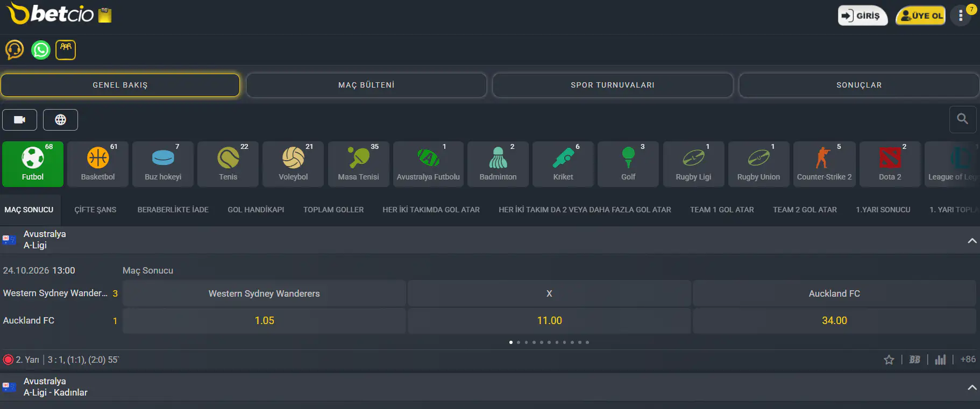980x409 pixels.
Task: Select the Avustralya Futbolu sport icon
Action: (428, 164)
